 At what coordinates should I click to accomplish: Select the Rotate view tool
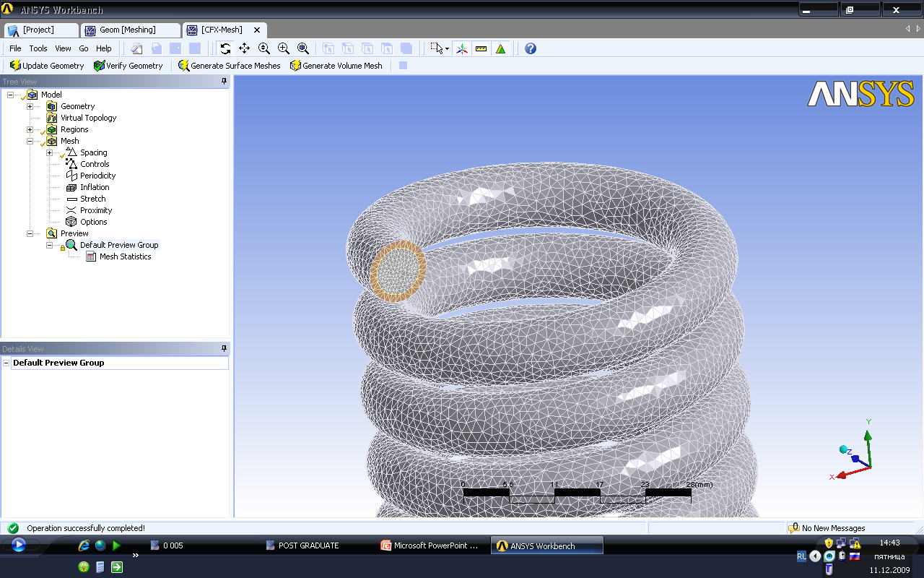coord(225,48)
